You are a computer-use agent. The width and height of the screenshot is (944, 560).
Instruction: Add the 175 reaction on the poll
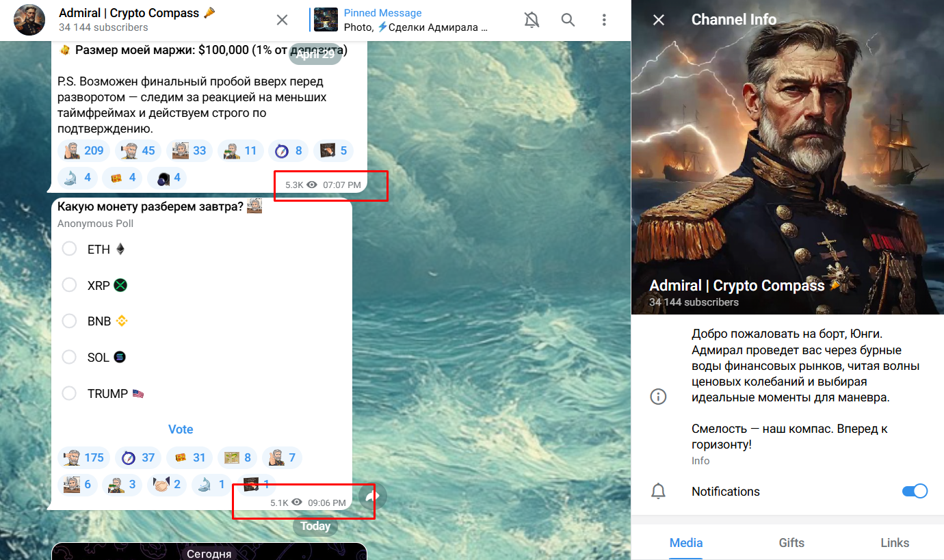tap(83, 457)
